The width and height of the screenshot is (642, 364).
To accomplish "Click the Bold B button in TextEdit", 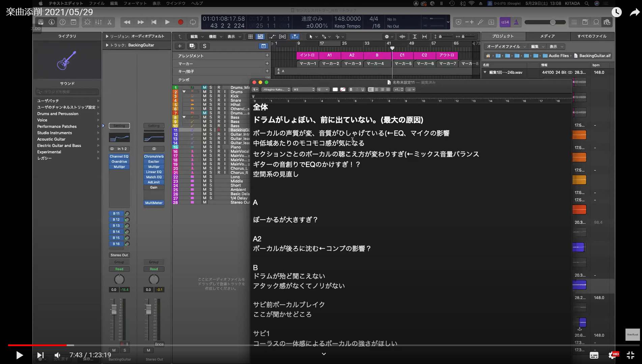I will [351, 89].
